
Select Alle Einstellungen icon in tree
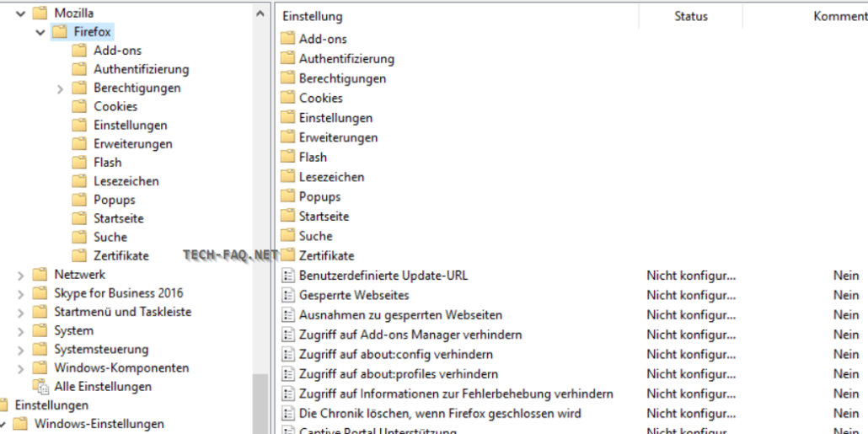click(x=40, y=387)
